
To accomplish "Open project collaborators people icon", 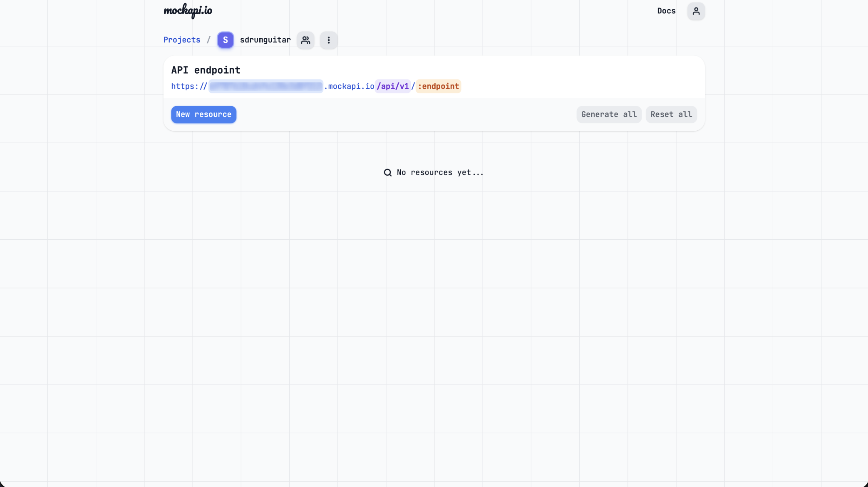I will coord(305,40).
